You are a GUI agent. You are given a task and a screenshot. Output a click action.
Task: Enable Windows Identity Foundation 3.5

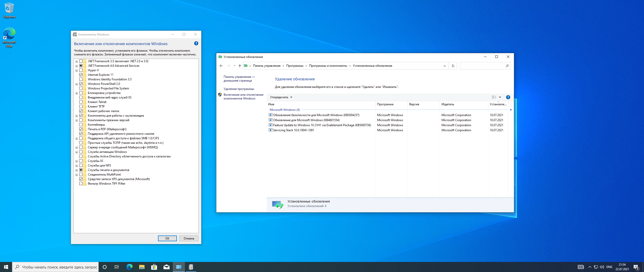coord(81,79)
